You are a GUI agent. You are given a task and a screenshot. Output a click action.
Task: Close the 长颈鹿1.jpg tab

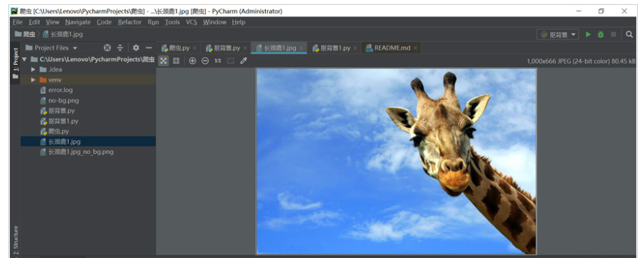(301, 48)
